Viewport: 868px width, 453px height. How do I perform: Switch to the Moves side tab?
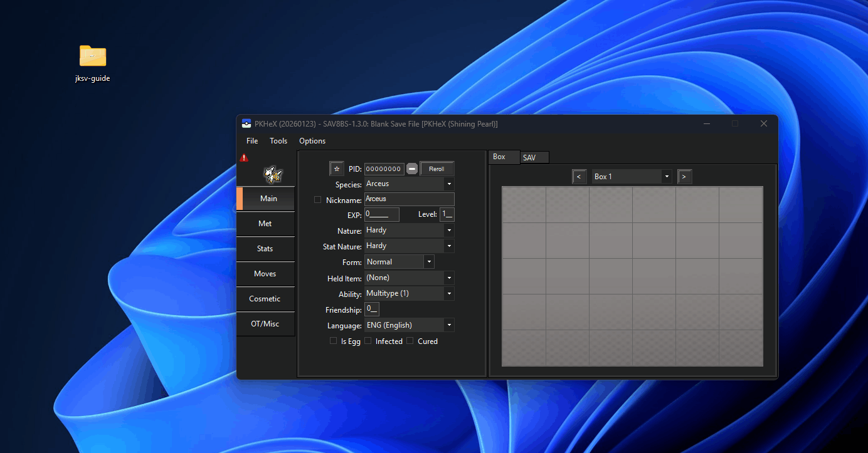point(265,273)
